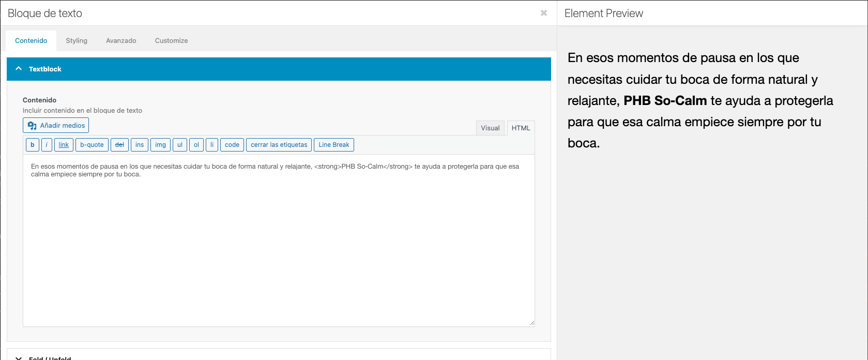
Task: Insert an ol ordered list tag
Action: [x=196, y=145]
